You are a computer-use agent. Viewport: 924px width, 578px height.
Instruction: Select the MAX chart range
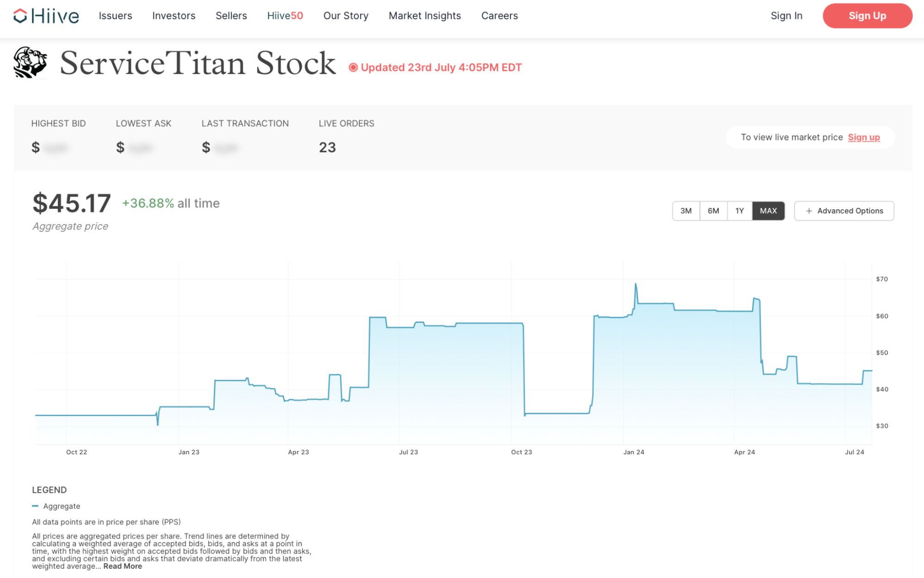768,211
